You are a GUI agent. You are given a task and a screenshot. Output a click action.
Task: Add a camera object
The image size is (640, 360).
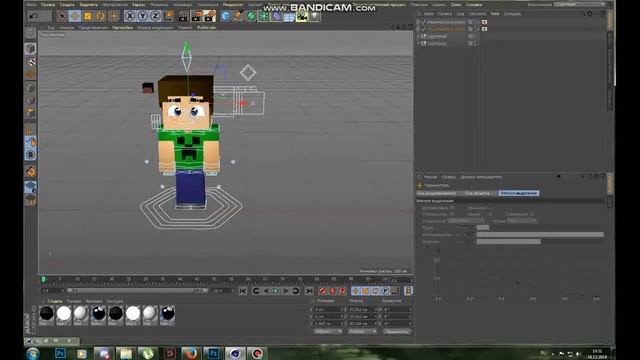[302, 16]
